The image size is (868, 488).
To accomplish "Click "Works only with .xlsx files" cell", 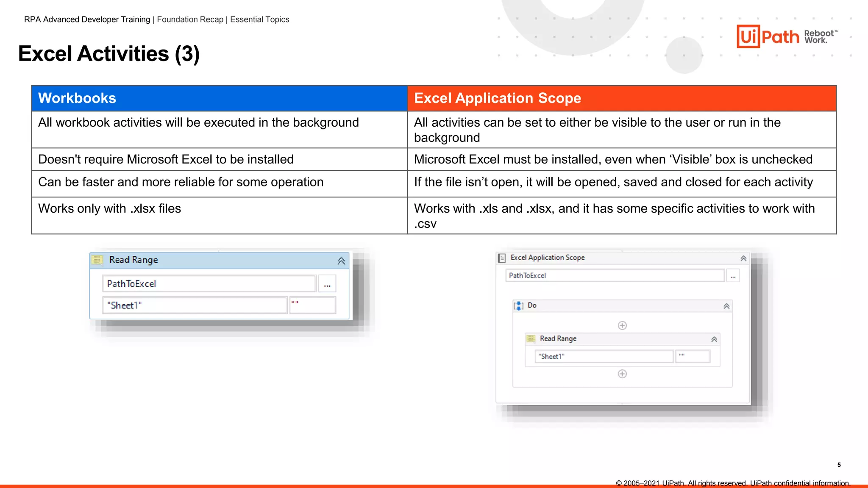I will (x=220, y=215).
